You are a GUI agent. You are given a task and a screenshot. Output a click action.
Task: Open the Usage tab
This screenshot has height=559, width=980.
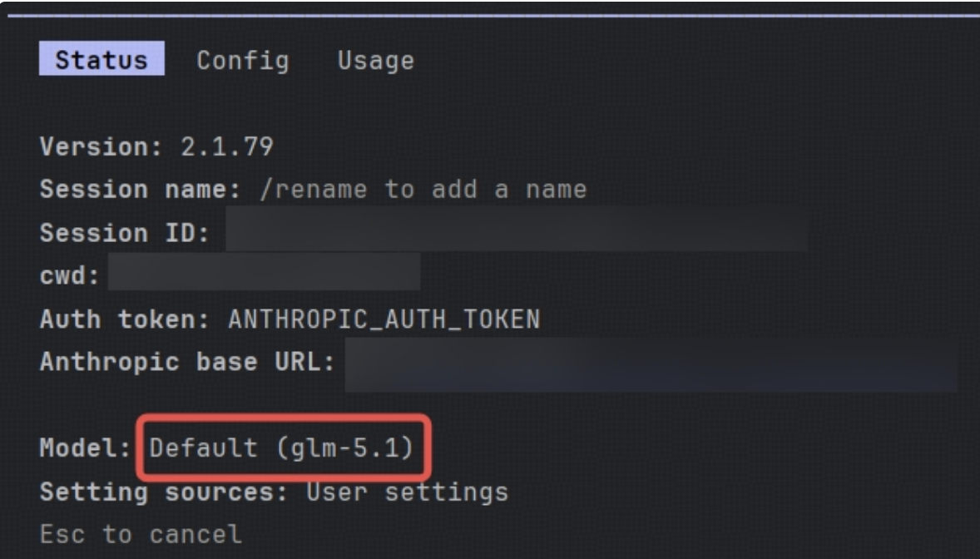click(375, 60)
